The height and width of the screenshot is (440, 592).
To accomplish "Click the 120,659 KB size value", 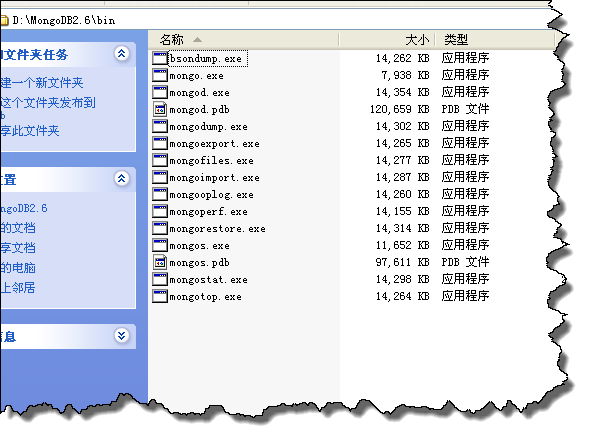I will [399, 109].
